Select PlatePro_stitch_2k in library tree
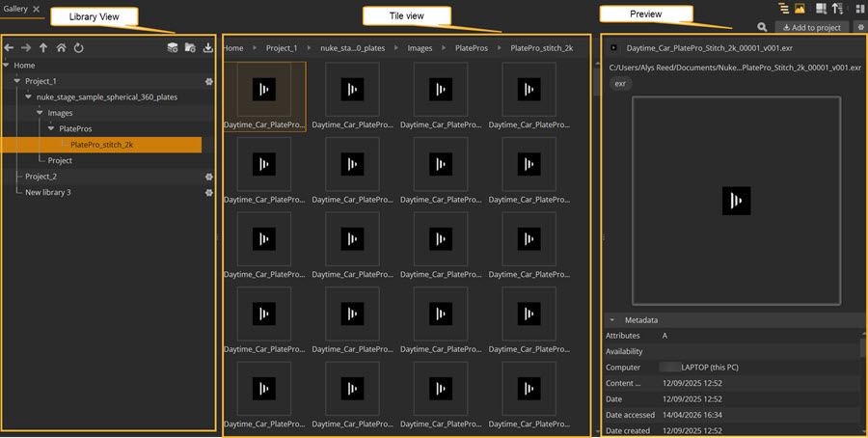This screenshot has width=868, height=438. 102,145
